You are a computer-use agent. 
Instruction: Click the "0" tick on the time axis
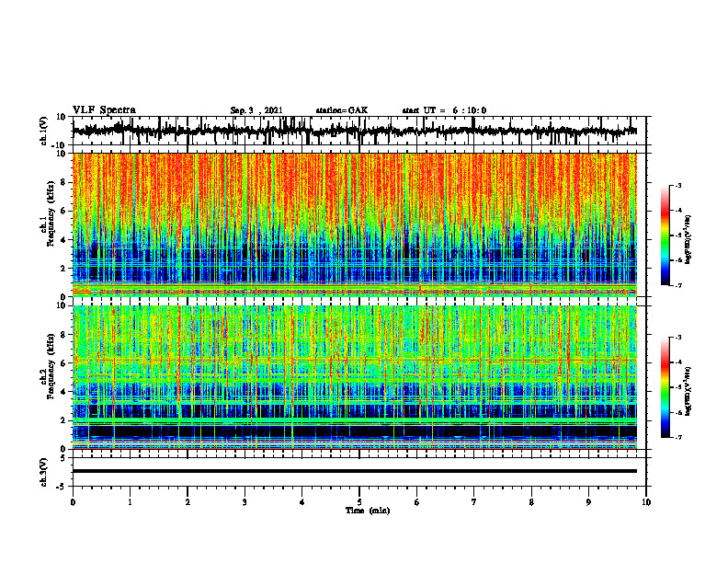pyautogui.click(x=73, y=502)
